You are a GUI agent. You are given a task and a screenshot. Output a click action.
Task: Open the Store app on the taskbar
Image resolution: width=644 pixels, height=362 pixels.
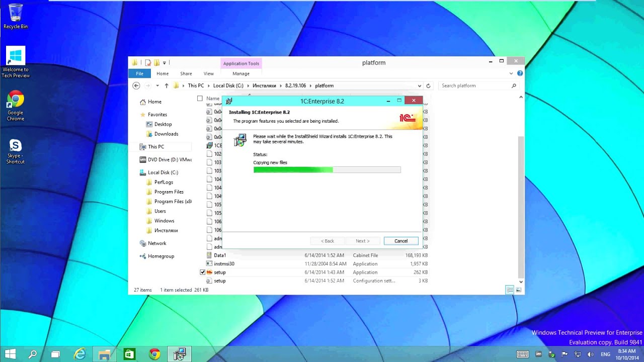click(x=129, y=354)
